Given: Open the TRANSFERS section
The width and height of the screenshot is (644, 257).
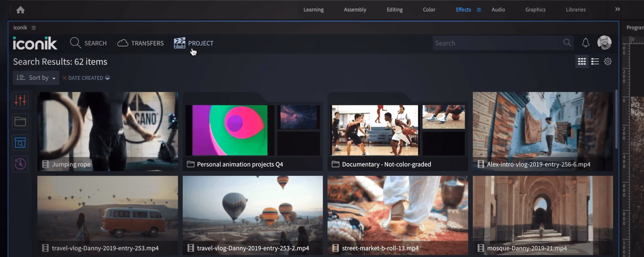Looking at the screenshot, I should pos(140,43).
